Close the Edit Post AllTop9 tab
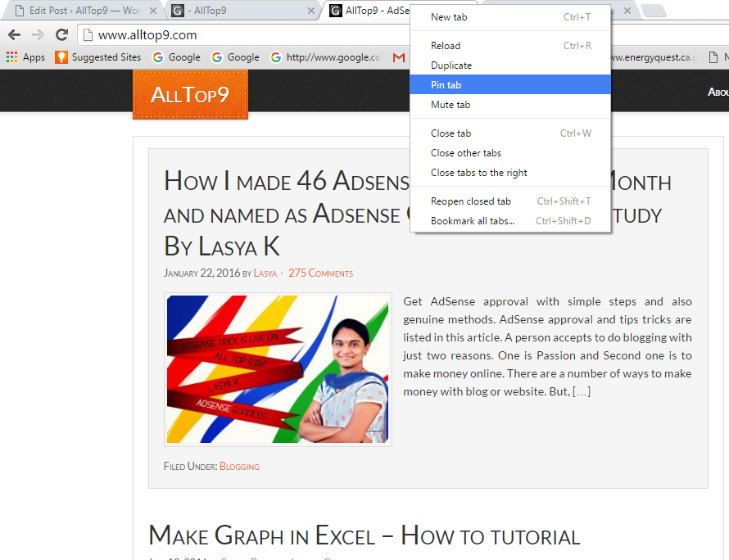This screenshot has width=729, height=560. point(153,11)
